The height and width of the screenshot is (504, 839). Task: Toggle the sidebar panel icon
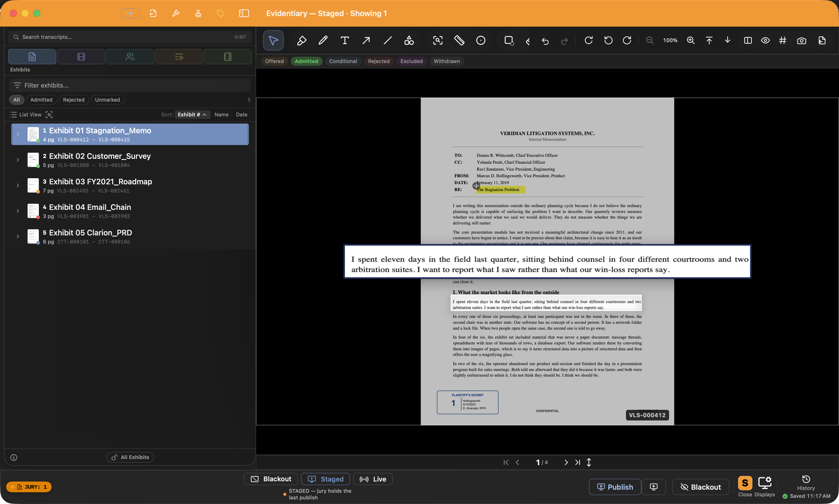244,13
